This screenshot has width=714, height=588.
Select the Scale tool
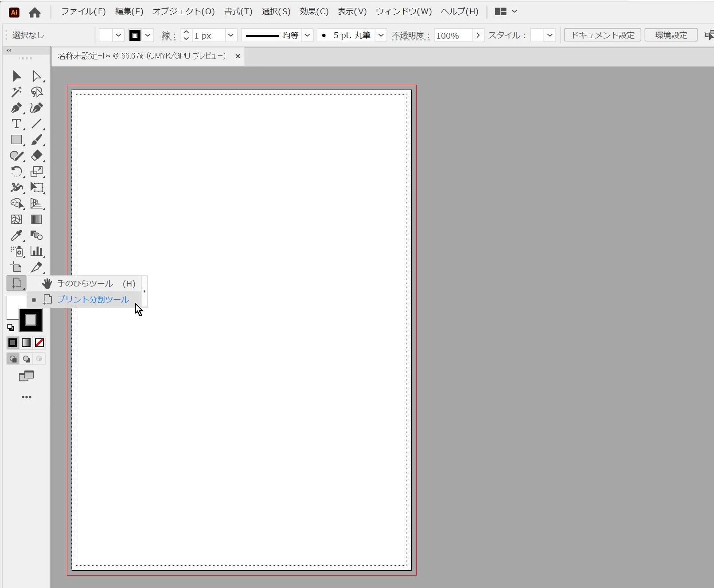(x=37, y=172)
